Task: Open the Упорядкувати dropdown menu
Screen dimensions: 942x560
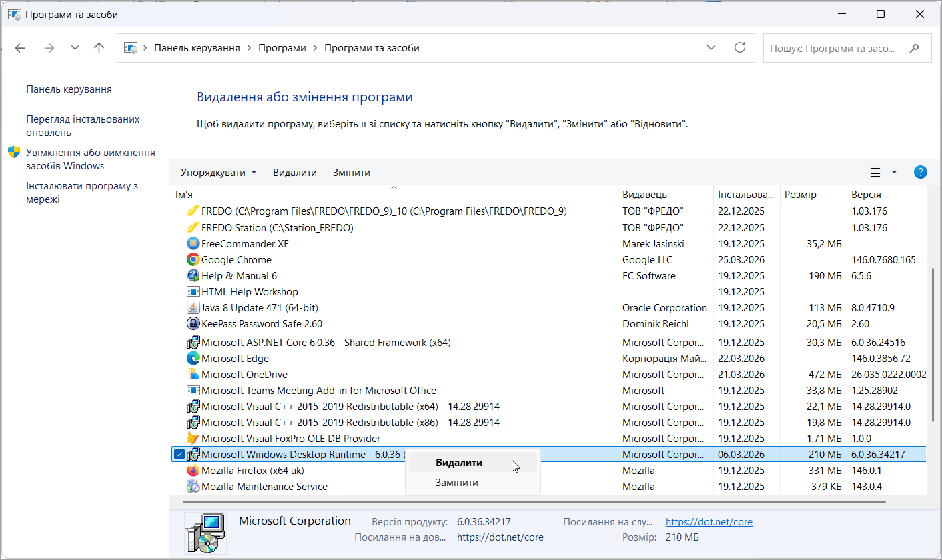Action: point(219,173)
